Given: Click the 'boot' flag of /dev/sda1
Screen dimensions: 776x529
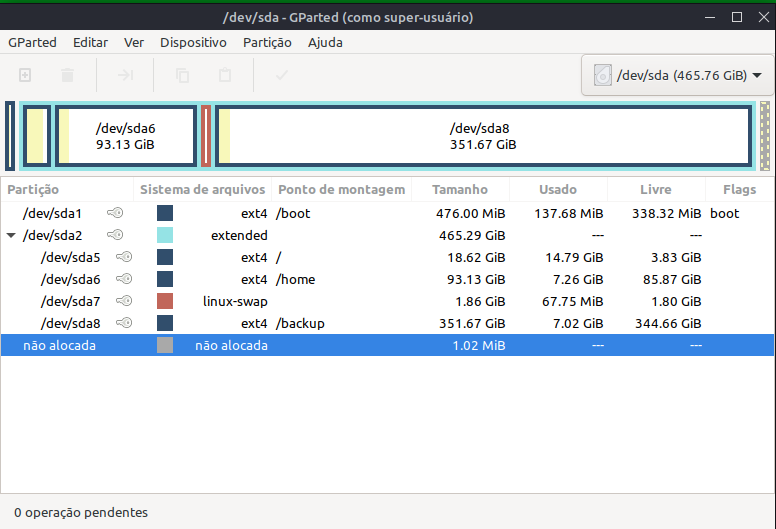Looking at the screenshot, I should (x=725, y=213).
